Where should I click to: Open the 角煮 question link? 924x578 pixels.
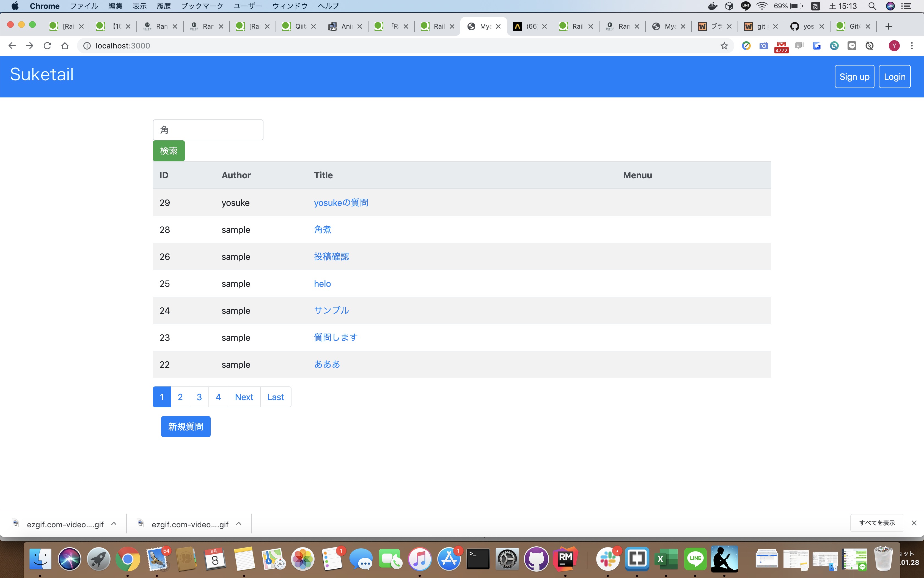click(x=323, y=230)
